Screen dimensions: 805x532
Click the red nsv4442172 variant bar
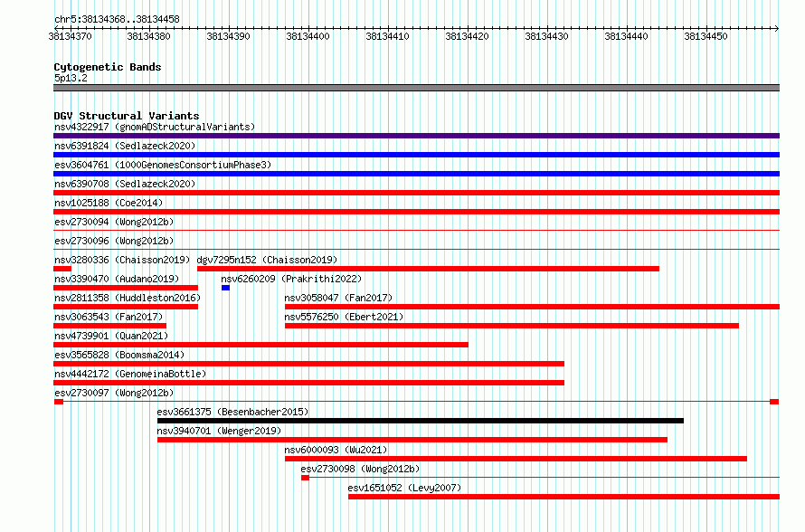click(308, 383)
